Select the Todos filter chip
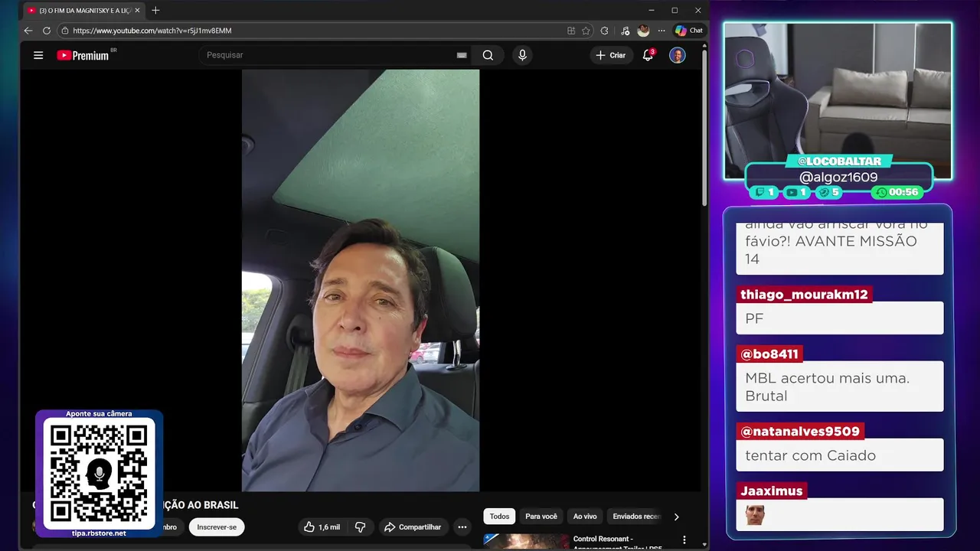980x551 pixels. tap(499, 517)
